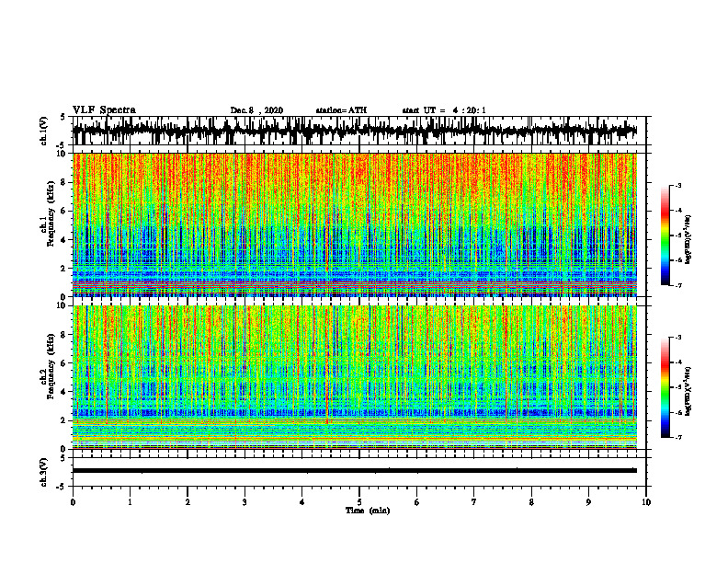This screenshot has width=728, height=563.
Task: Click the "6" tick on Time axis
Action: click(417, 502)
